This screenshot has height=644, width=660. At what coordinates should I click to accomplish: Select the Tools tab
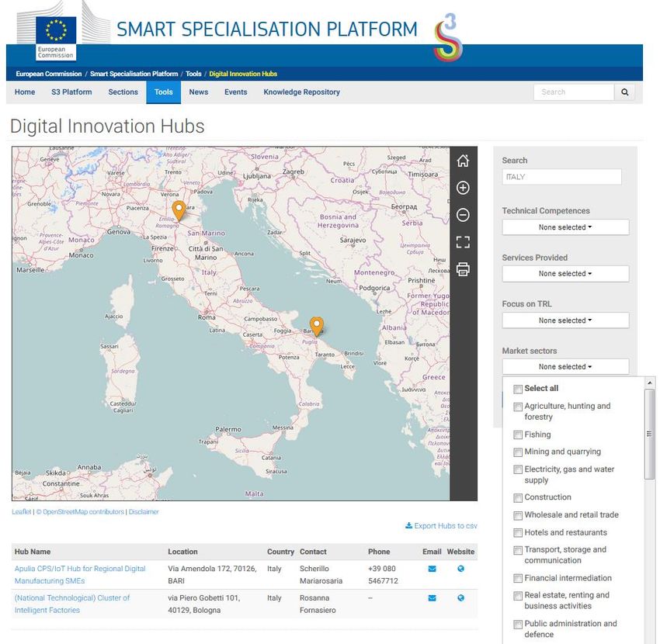pyautogui.click(x=163, y=92)
